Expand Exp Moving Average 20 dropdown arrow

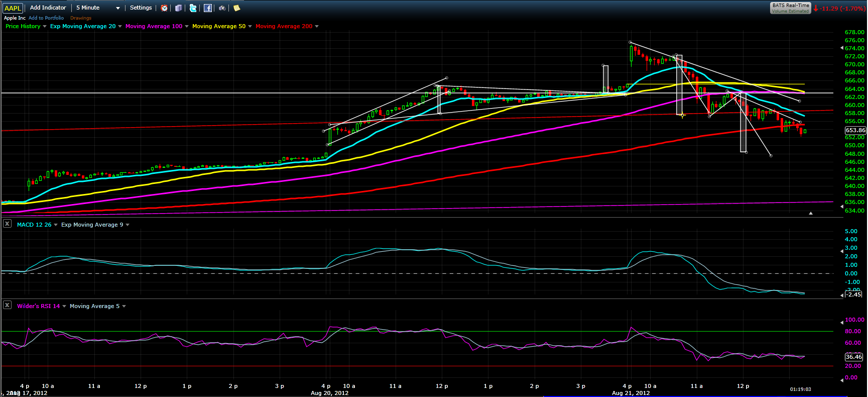coord(120,26)
